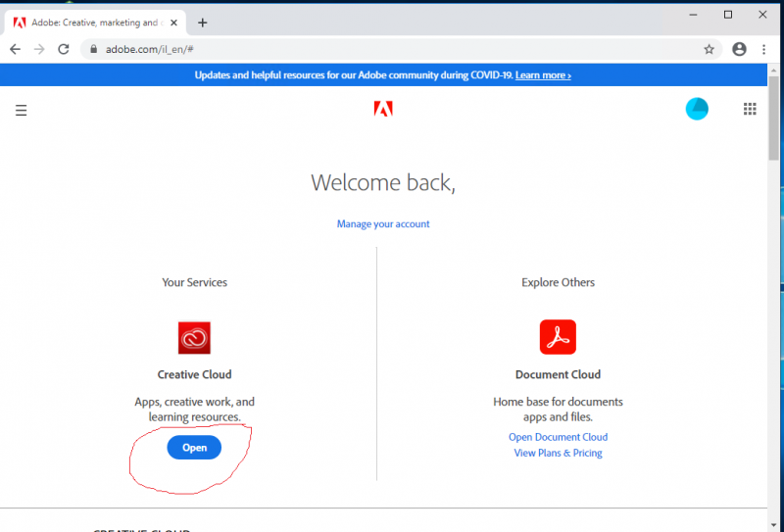Maximize the Chrome window

728,15
